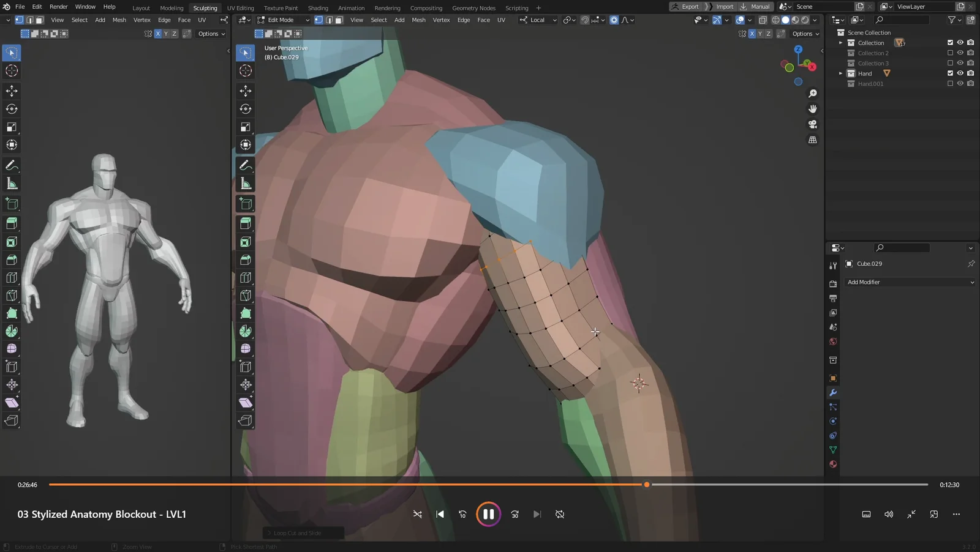Expand the Hand collection in the outliner
980x552 pixels.
(841, 73)
